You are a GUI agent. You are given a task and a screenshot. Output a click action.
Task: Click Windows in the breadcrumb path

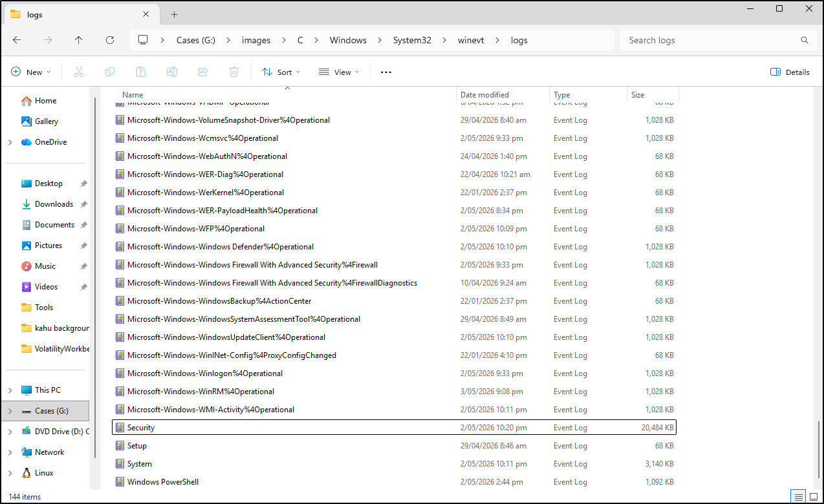point(348,40)
